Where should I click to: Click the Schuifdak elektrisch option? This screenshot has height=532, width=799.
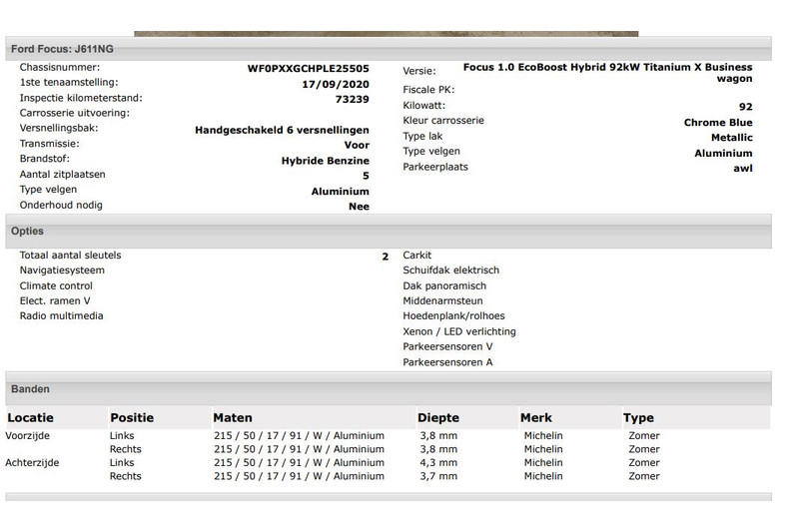tap(450, 270)
